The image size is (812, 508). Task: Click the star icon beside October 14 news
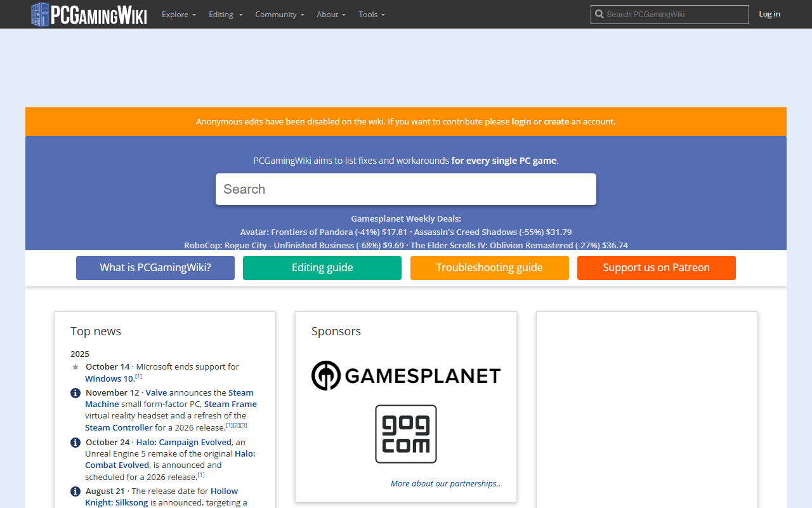pyautogui.click(x=75, y=367)
